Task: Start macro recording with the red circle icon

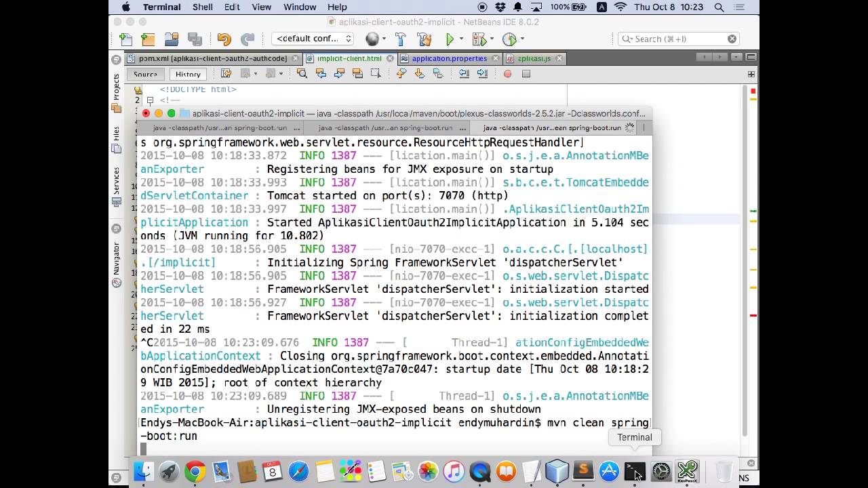Action: 507,73
